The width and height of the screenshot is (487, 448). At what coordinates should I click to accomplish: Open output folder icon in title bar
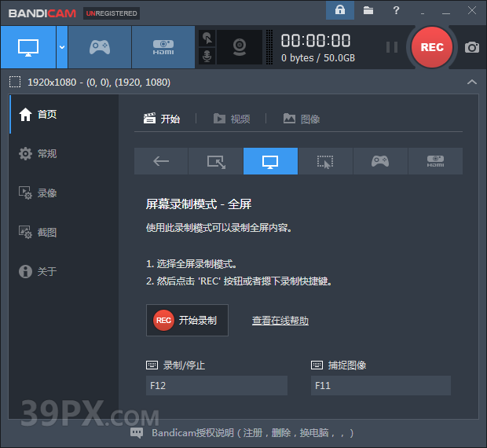pos(368,10)
